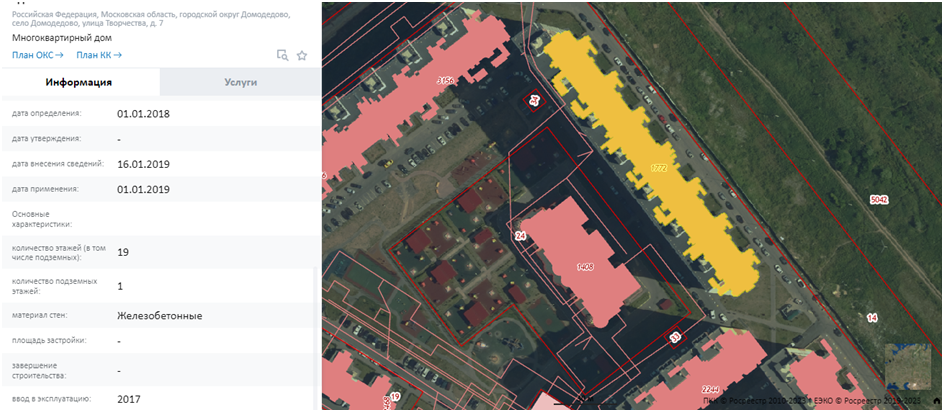
Task: Open the План ОКС link
Action: 37,55
